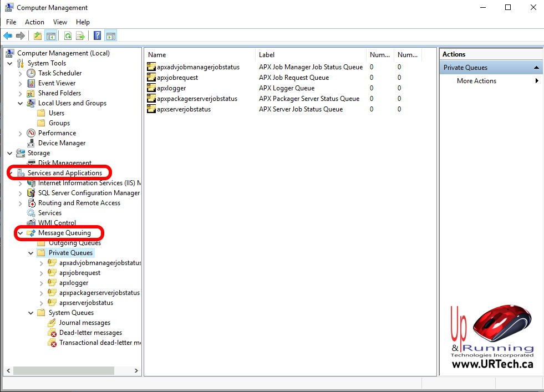
Task: Toggle Show/Hide Console Tree toolbar icon
Action: 50,36
